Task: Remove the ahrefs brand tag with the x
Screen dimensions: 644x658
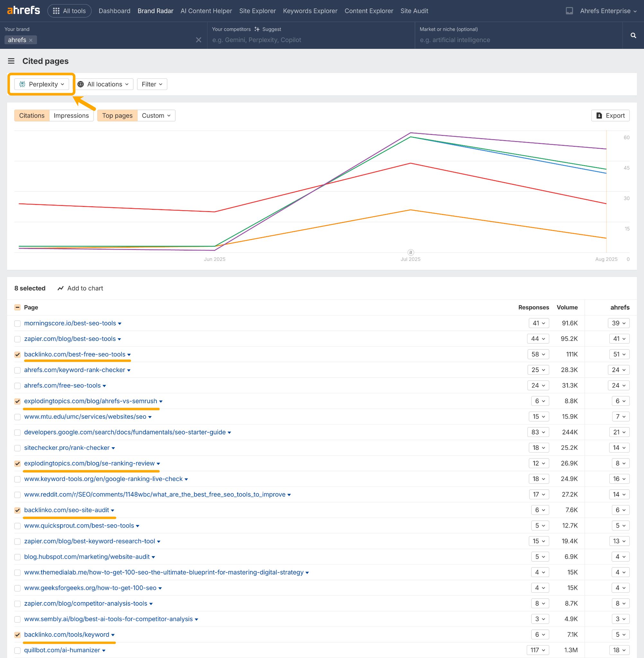Action: tap(31, 40)
